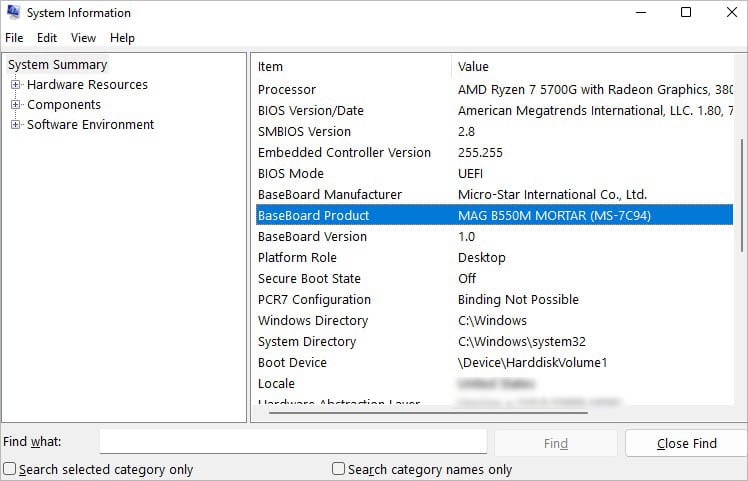Click the Find button
Viewport: 748px width, 481px height.
pos(556,443)
